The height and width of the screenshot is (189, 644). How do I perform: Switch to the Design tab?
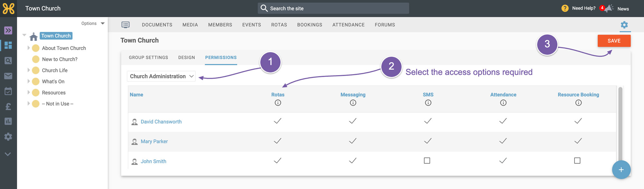[x=187, y=57]
